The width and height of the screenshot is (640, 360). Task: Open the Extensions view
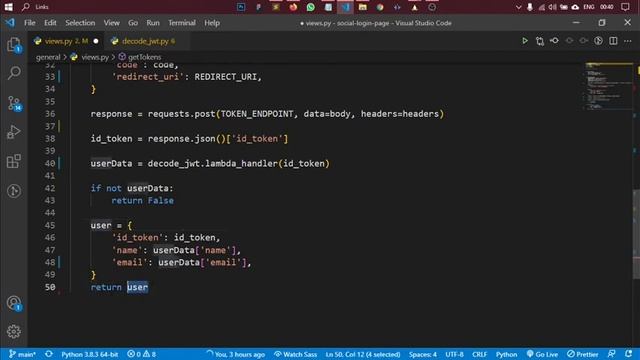pyautogui.click(x=14, y=161)
